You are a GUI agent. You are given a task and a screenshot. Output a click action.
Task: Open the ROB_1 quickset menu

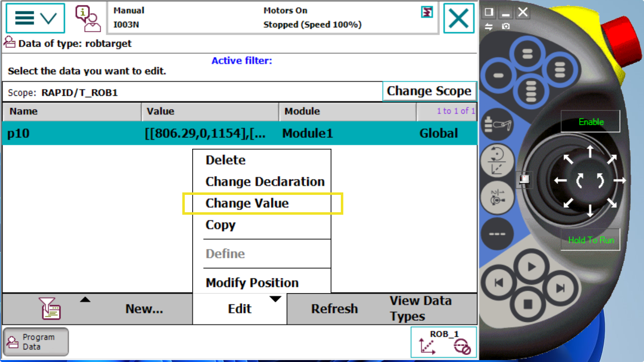[443, 342]
